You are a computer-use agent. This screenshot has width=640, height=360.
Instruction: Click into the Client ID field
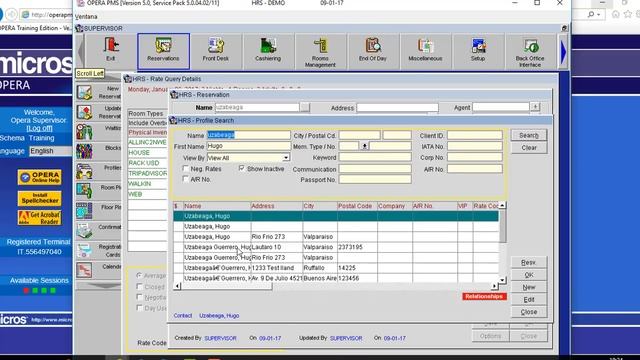pos(475,135)
